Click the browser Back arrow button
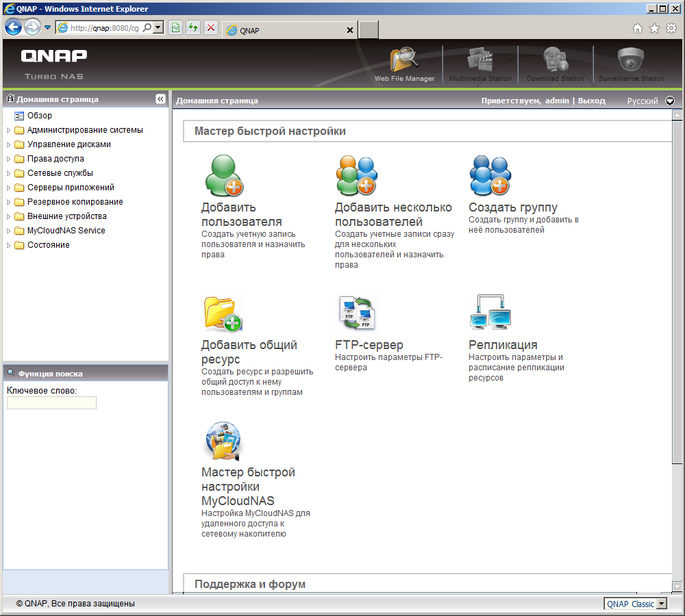The height and width of the screenshot is (616, 685). tap(14, 27)
